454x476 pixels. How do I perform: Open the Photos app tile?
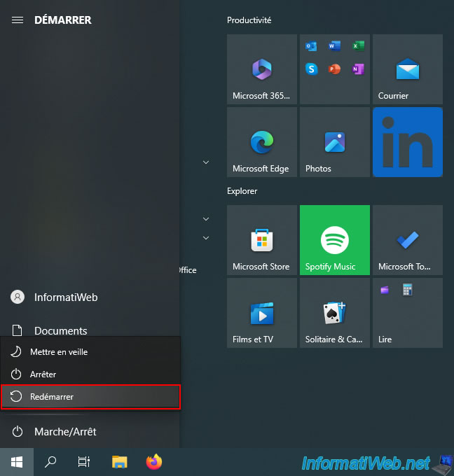334,142
